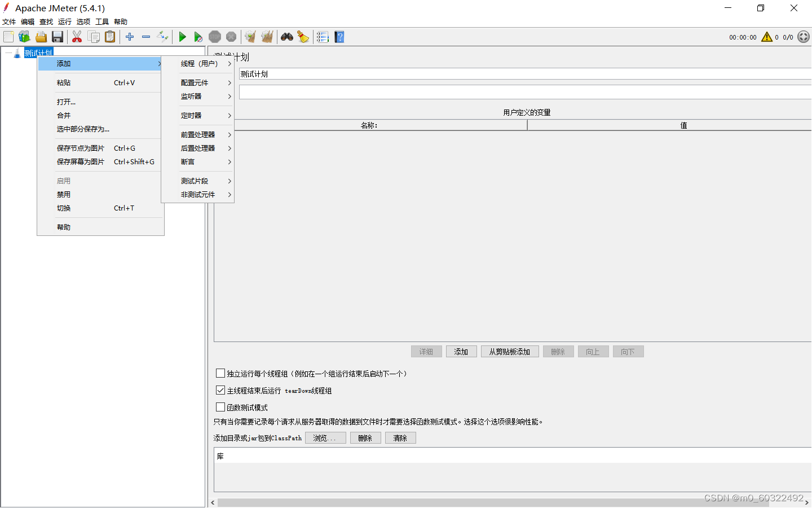
Task: Open the 查找 menu
Action: pos(46,22)
